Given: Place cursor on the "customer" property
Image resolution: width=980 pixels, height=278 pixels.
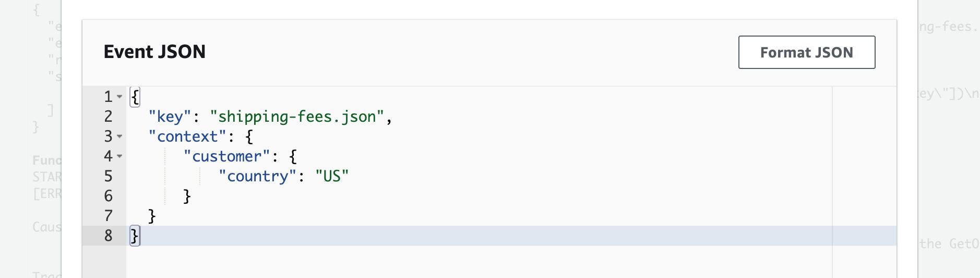Looking at the screenshot, I should [226, 156].
